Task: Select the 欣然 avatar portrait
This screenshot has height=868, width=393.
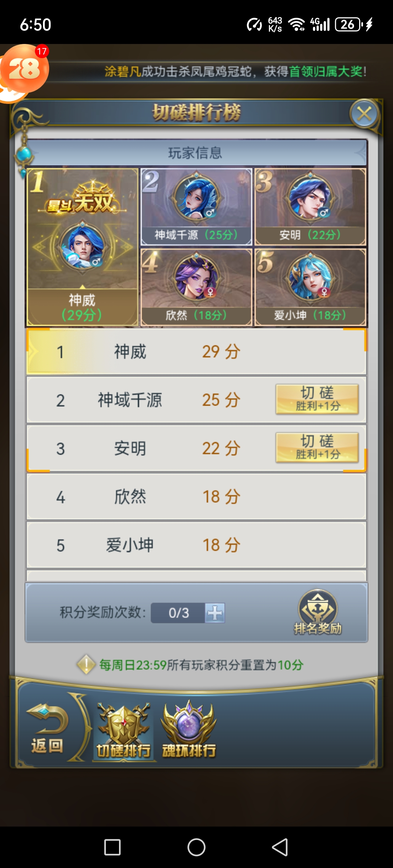Action: coord(196,277)
